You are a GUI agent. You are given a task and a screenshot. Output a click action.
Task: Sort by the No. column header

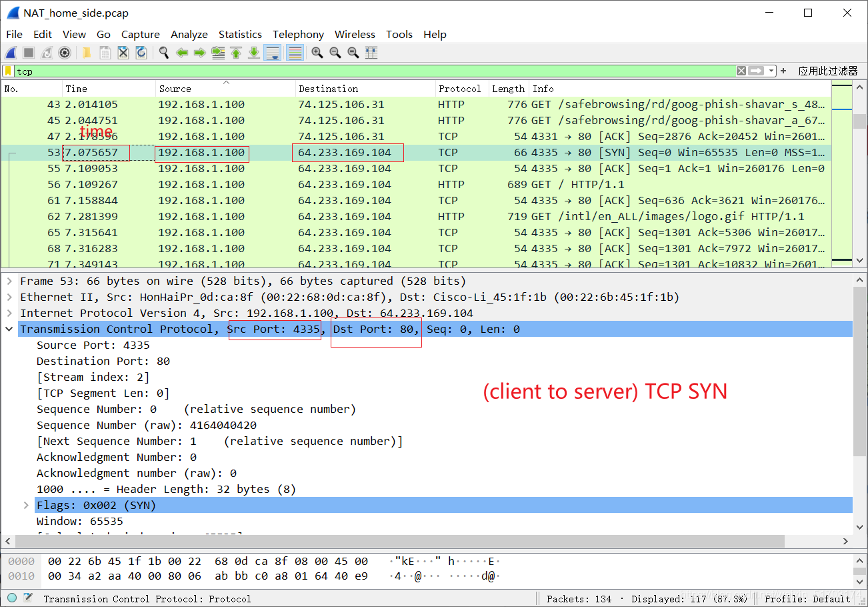32,89
